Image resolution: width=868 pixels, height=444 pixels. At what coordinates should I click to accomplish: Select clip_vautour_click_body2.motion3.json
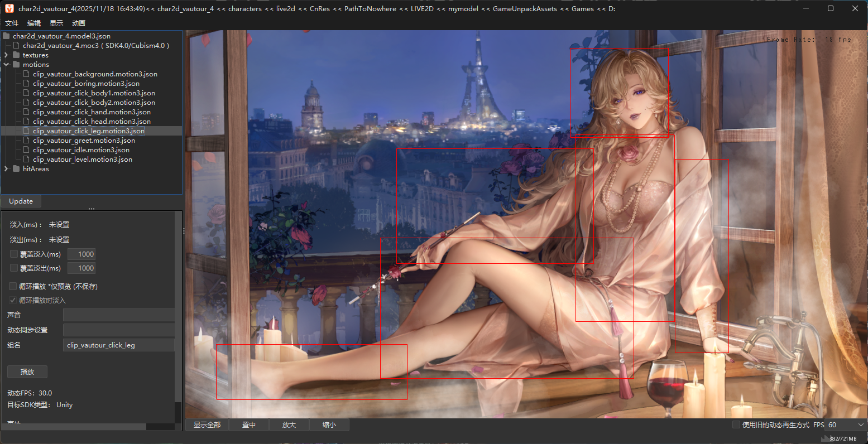[x=94, y=103]
